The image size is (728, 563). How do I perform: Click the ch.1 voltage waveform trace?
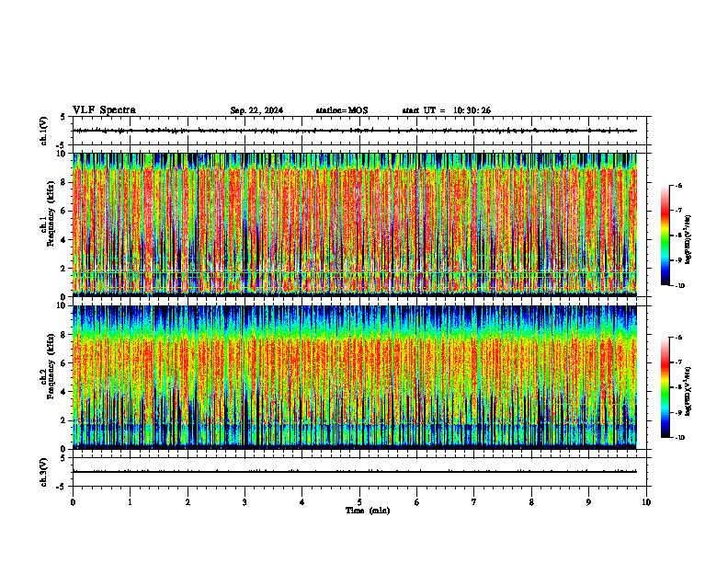(355, 131)
